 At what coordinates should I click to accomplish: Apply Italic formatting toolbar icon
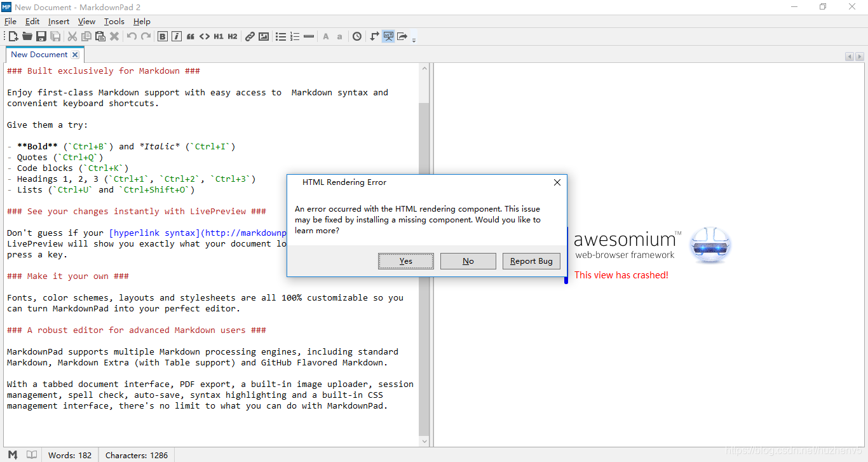coord(177,36)
